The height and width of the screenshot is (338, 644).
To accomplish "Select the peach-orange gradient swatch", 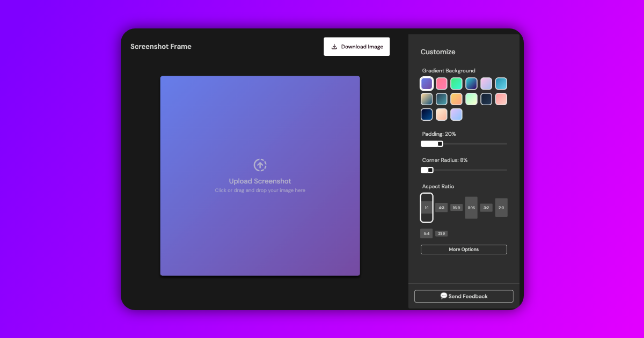I will pos(456,99).
